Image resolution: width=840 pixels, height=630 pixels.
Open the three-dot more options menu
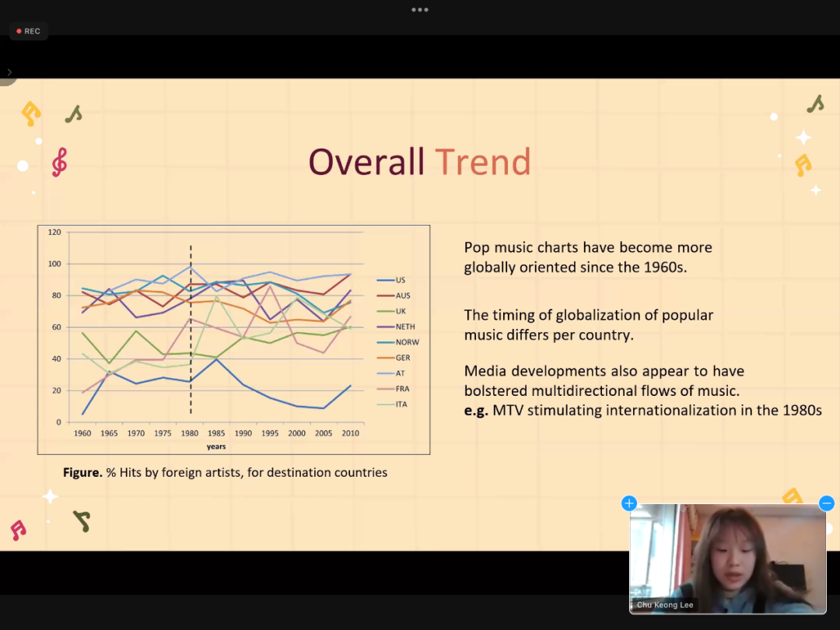[419, 9]
